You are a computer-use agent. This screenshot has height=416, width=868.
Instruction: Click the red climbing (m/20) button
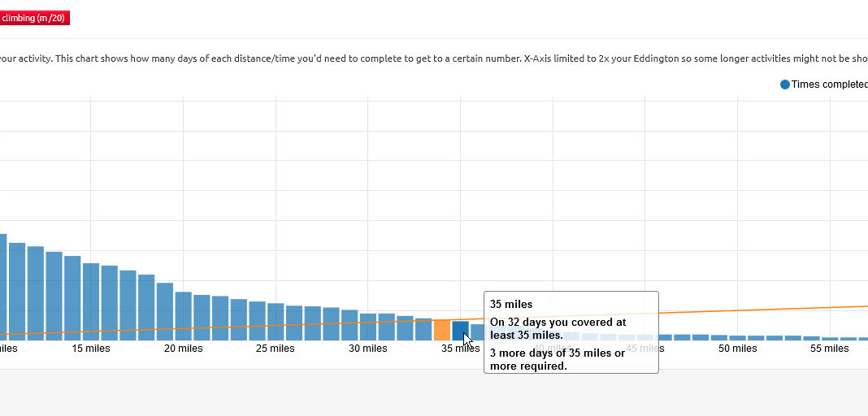point(34,18)
